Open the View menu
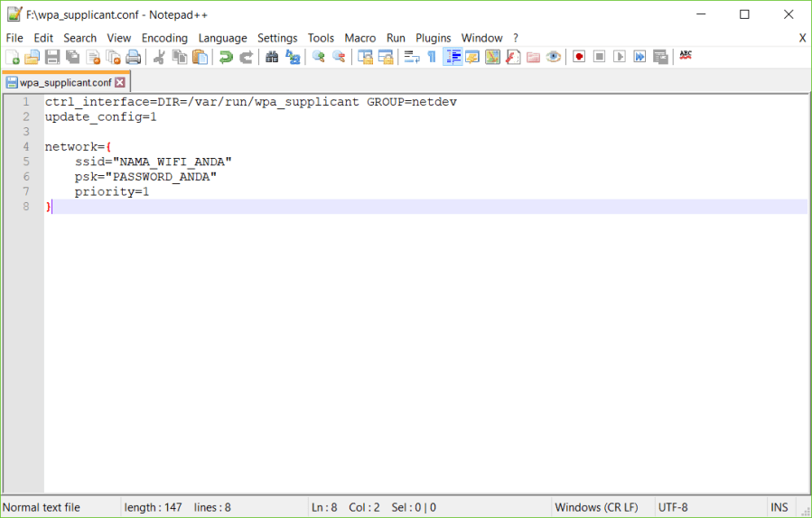Viewport: 812px width, 518px height. pos(119,38)
